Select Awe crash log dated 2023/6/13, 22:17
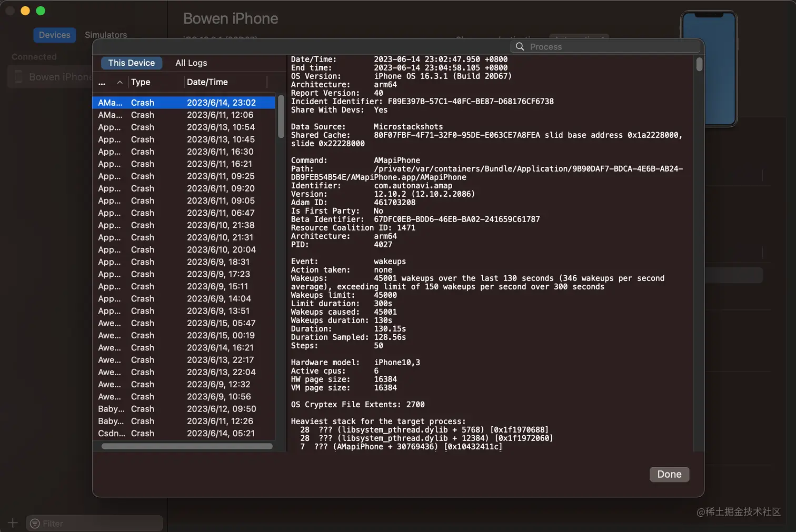Screen dimensions: 796x532 coord(184,359)
